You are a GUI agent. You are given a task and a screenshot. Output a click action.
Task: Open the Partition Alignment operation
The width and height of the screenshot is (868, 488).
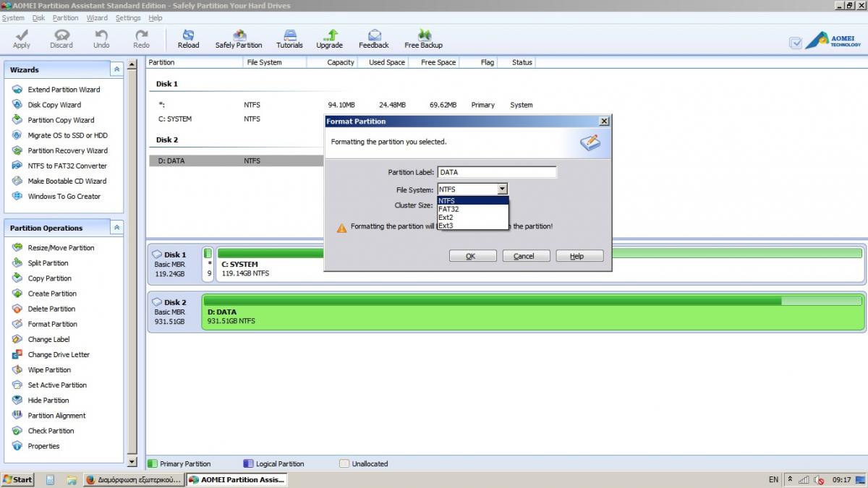pos(56,415)
